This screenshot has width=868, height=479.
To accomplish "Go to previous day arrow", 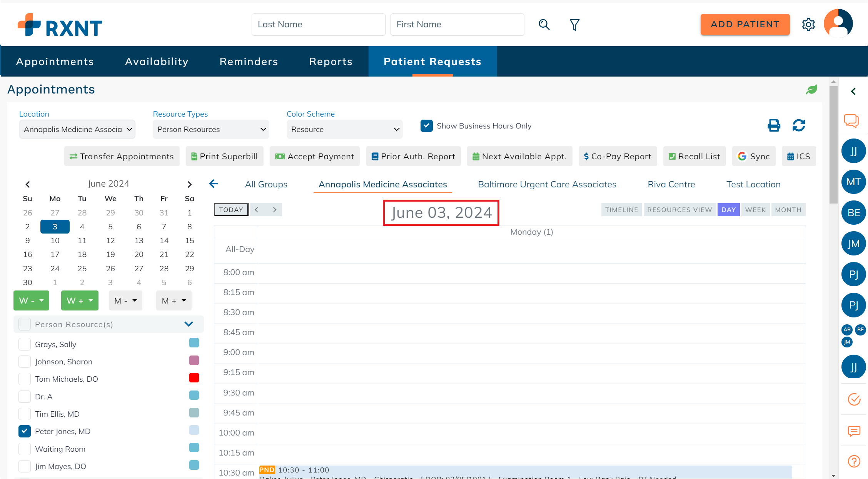I will [257, 210].
